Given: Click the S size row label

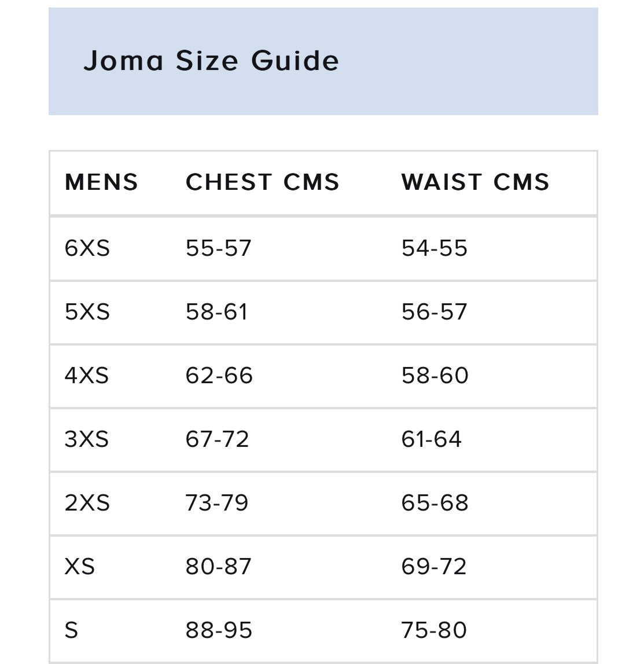Looking at the screenshot, I should 71,630.
